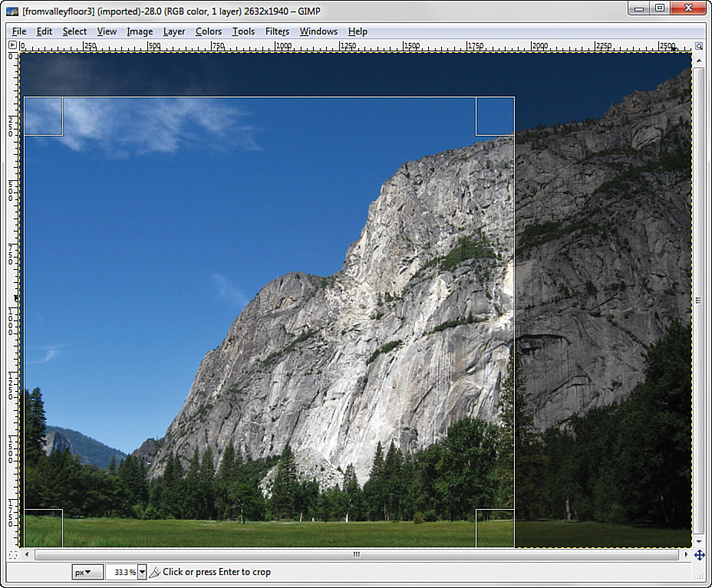The width and height of the screenshot is (712, 588).
Task: Open the Colors menu
Action: click(x=208, y=31)
